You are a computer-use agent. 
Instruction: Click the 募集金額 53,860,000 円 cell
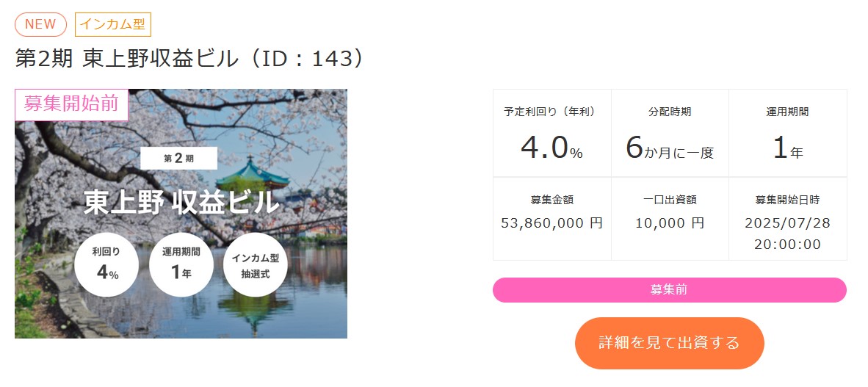(x=551, y=219)
